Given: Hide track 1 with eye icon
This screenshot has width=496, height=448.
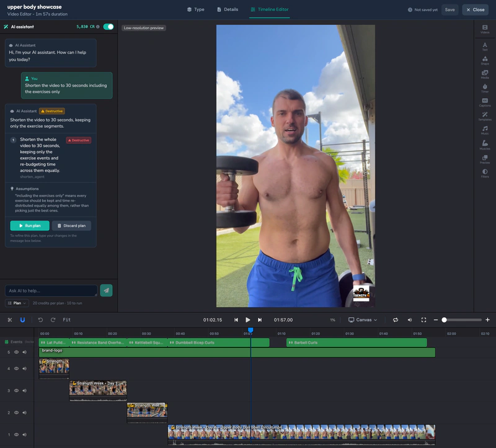Looking at the screenshot, I should point(17,435).
